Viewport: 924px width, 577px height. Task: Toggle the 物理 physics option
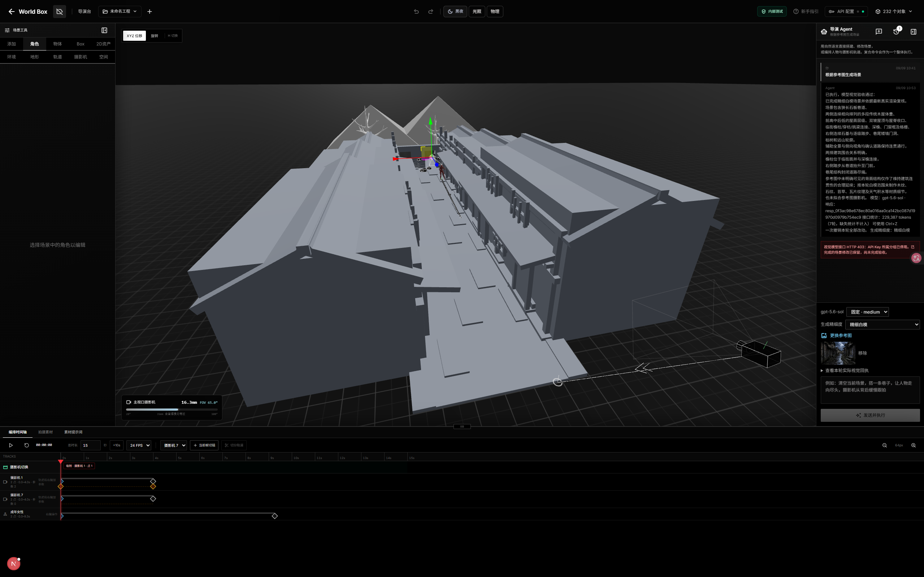[x=495, y=12]
